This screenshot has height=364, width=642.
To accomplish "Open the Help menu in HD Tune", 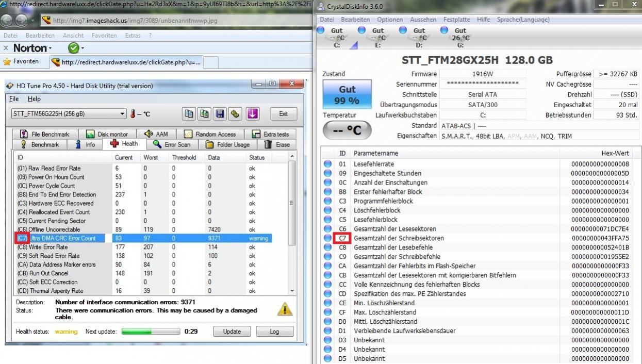I will [x=34, y=99].
